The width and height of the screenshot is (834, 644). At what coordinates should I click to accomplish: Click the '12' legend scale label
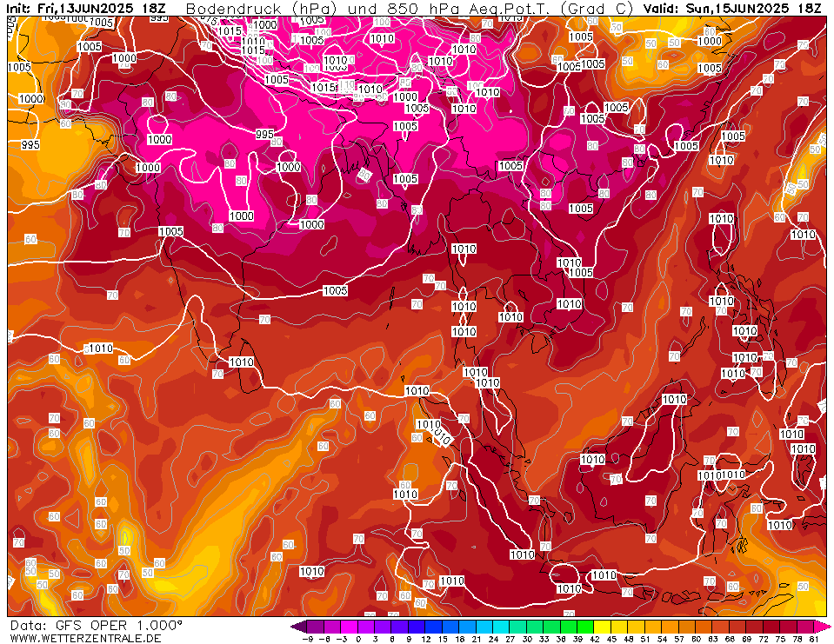click(x=425, y=639)
